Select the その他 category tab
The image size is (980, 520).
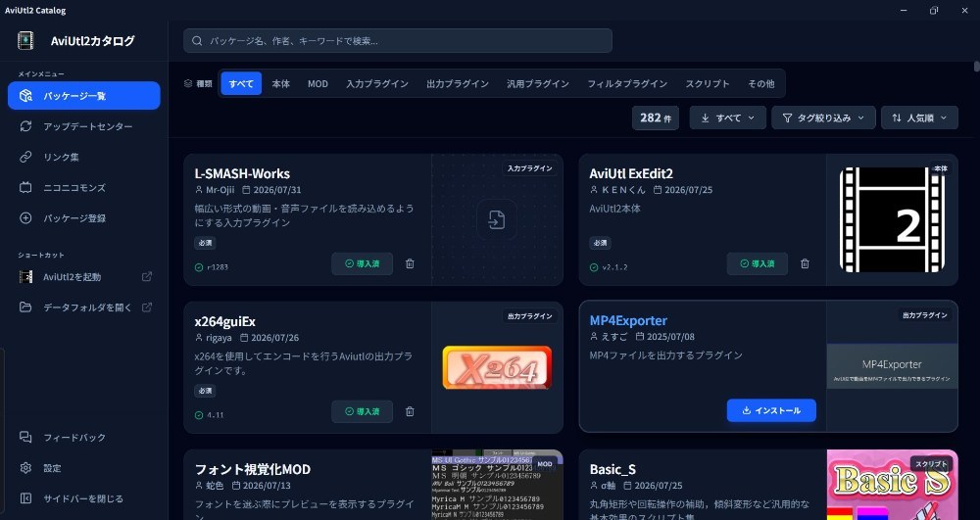[760, 83]
